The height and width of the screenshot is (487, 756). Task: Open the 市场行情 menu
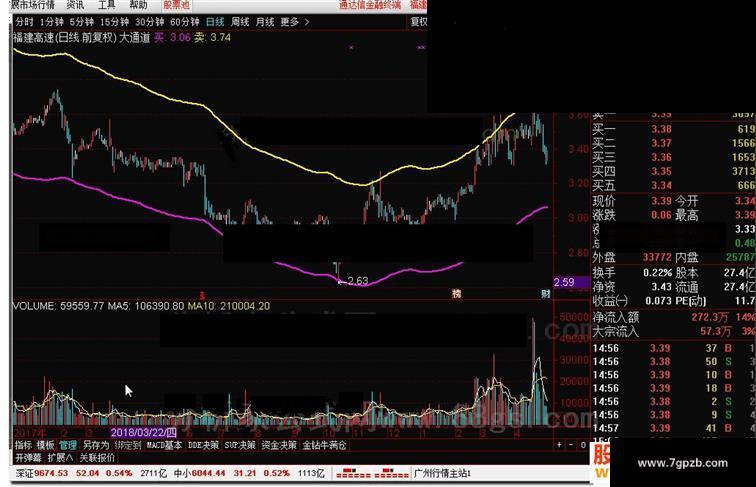point(33,5)
